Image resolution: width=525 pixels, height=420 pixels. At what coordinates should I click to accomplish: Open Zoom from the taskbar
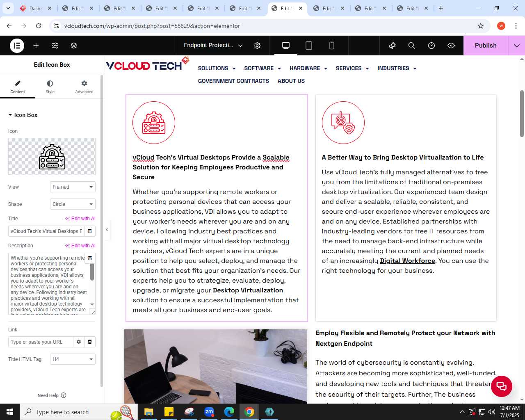point(209,412)
